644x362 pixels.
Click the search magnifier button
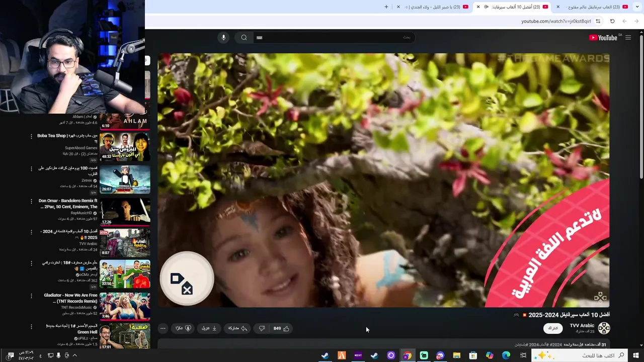coord(244,38)
